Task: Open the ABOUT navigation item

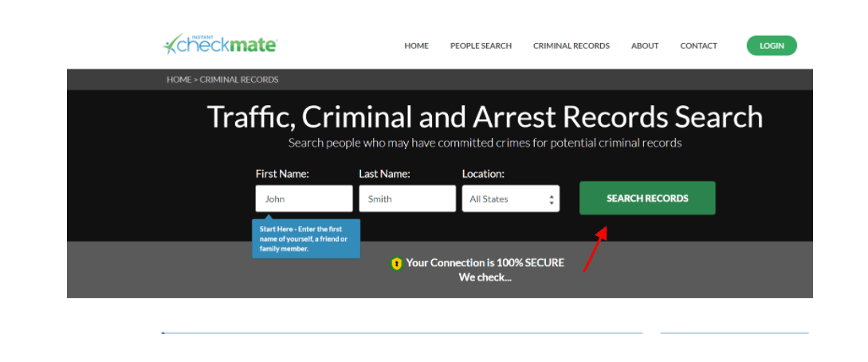Action: coord(645,46)
